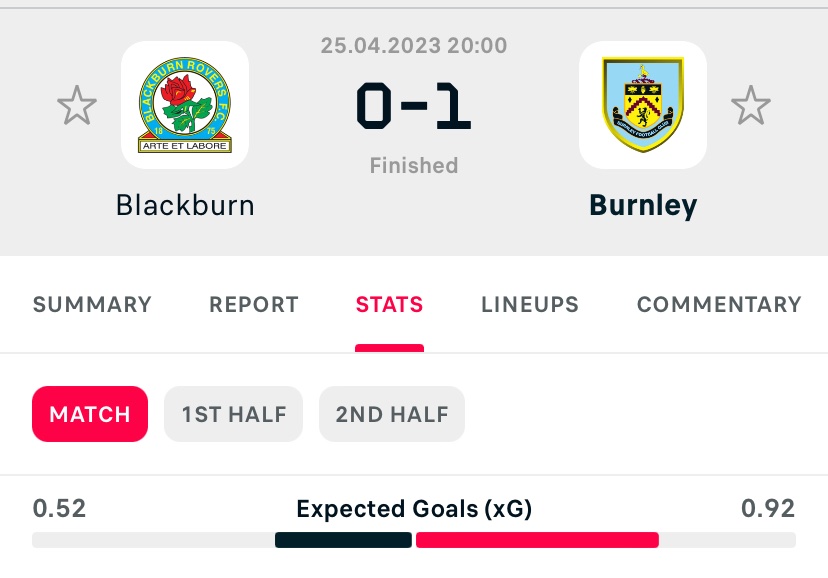Show 2nd Half statistics

click(x=392, y=414)
